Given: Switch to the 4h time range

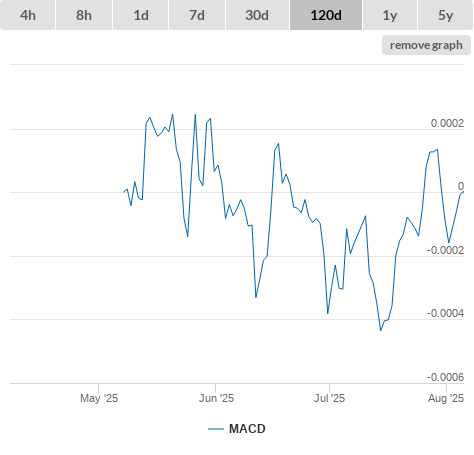Looking at the screenshot, I should point(28,15).
